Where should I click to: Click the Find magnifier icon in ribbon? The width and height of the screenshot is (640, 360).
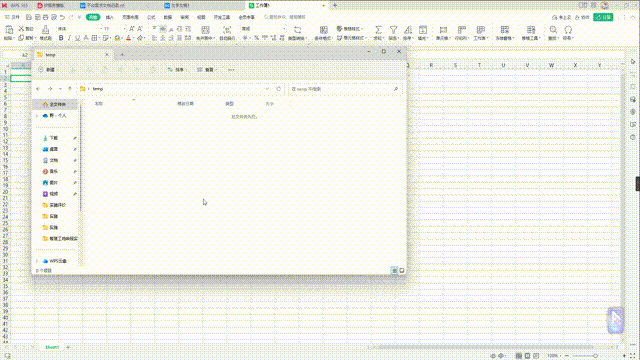pyautogui.click(x=553, y=30)
